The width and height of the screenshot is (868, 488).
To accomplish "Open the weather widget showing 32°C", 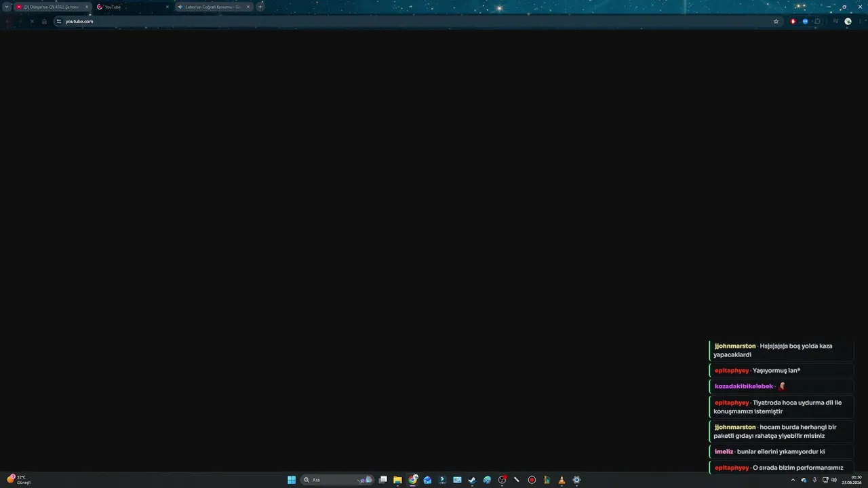I will click(x=19, y=480).
